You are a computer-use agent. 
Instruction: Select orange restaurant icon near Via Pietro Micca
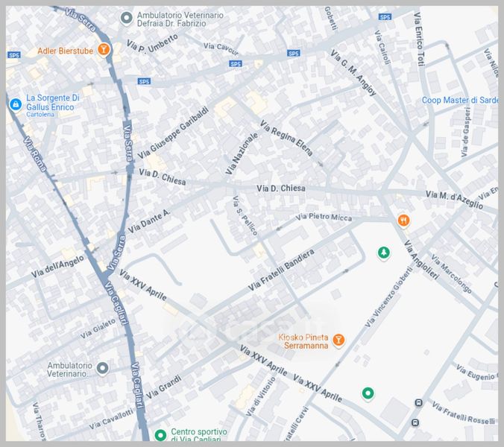coord(403,220)
